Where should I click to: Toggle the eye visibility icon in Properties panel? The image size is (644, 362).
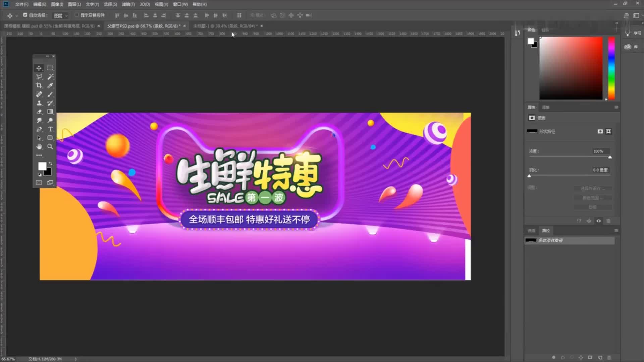coord(598,221)
